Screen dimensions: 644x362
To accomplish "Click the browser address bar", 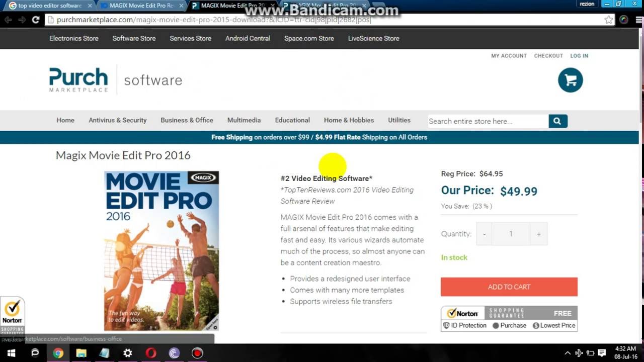I will coord(330,20).
